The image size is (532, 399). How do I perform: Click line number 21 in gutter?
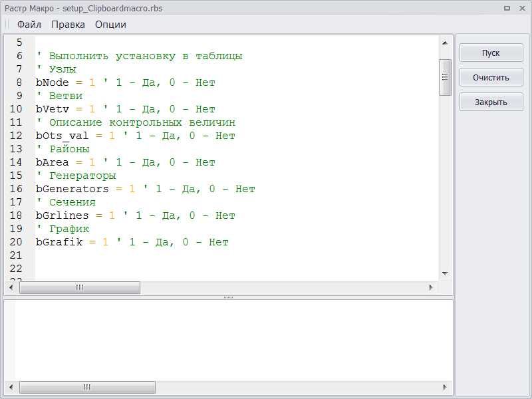coord(16,255)
